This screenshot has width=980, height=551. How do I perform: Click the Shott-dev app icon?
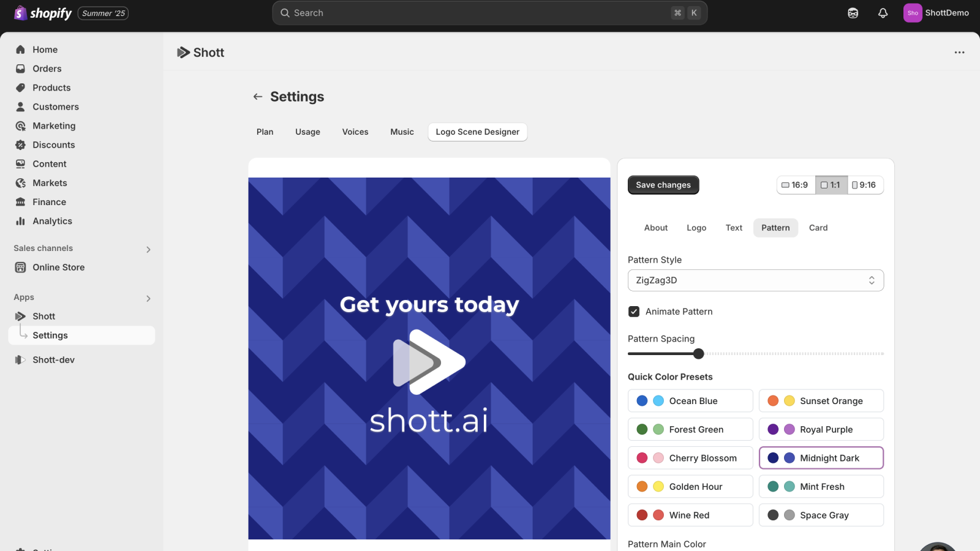point(20,359)
